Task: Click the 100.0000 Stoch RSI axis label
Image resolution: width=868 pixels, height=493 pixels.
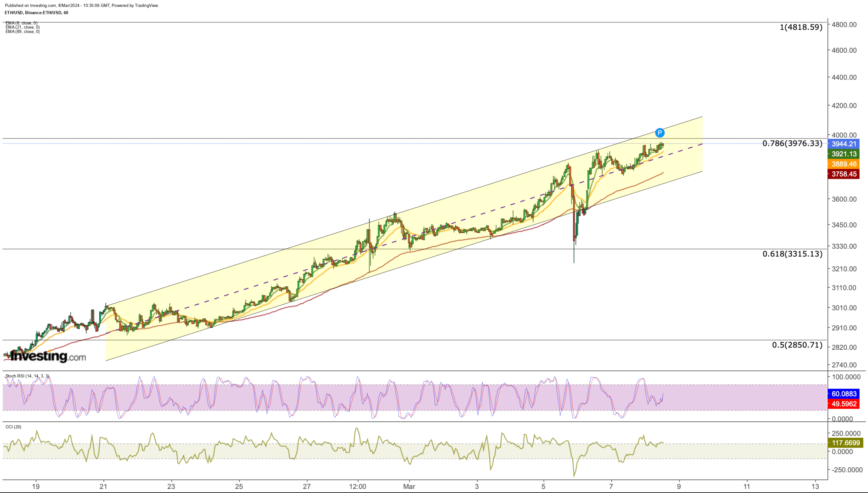Action: pos(846,377)
